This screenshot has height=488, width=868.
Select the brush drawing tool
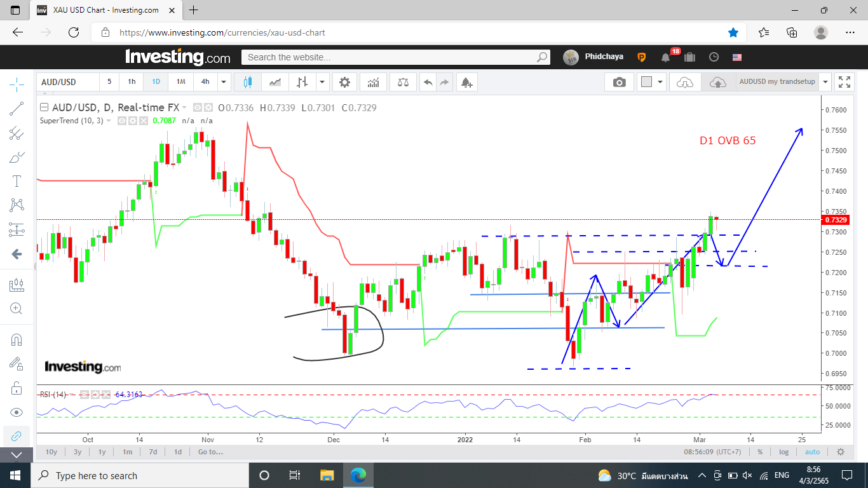click(x=17, y=157)
